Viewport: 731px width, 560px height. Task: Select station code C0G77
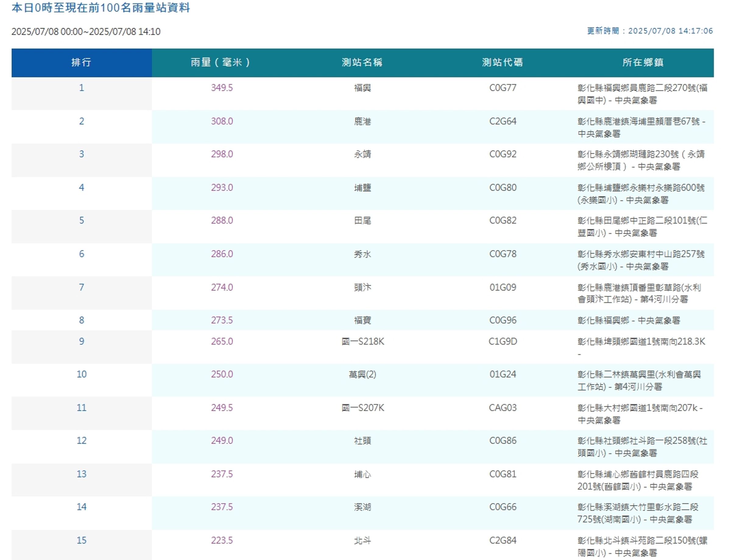pyautogui.click(x=503, y=88)
